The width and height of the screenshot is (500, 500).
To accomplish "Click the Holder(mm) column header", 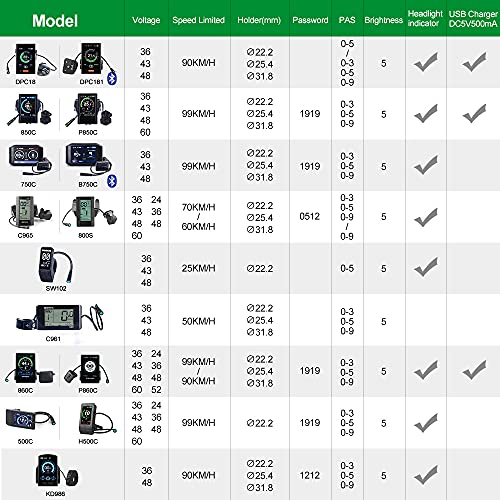I will pyautogui.click(x=259, y=20).
